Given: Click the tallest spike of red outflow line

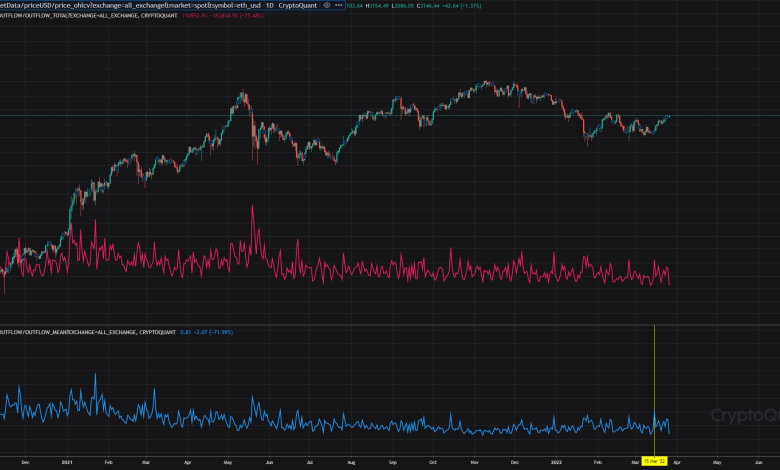Looking at the screenshot, I should pos(252,208).
